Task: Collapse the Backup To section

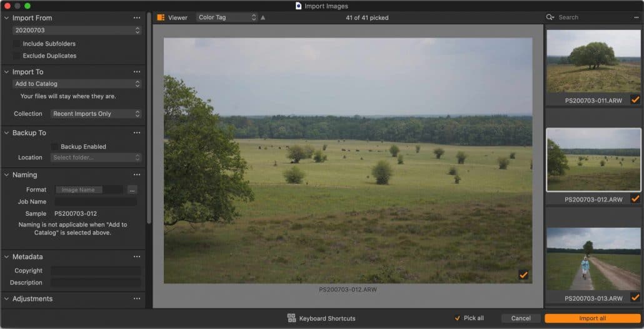Action: click(7, 133)
